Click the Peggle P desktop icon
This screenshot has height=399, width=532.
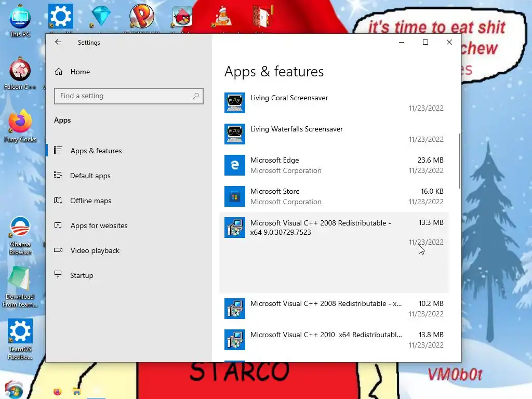click(142, 16)
